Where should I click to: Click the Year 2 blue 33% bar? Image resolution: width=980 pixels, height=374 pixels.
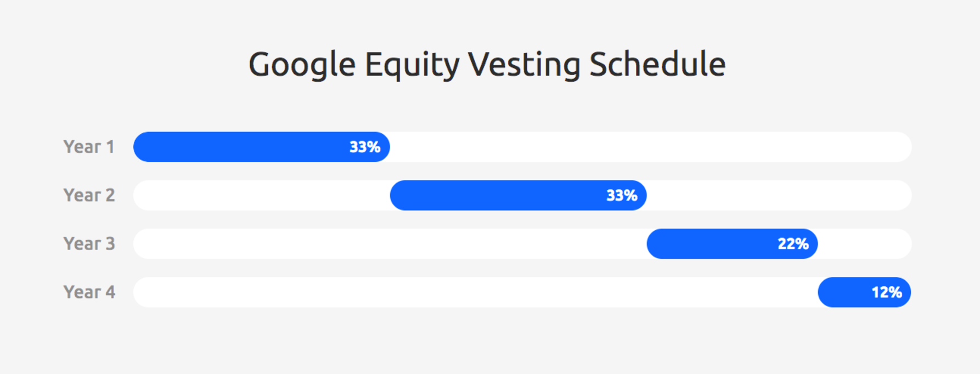pos(519,195)
